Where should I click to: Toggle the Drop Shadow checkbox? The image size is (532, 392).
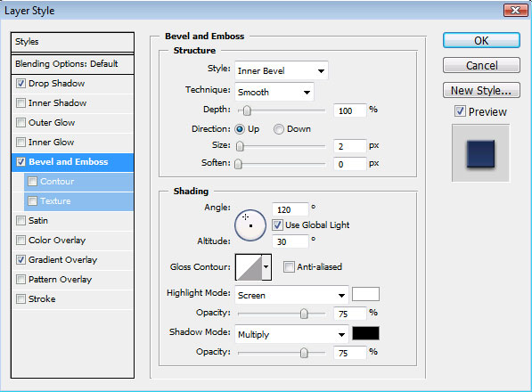click(x=20, y=83)
